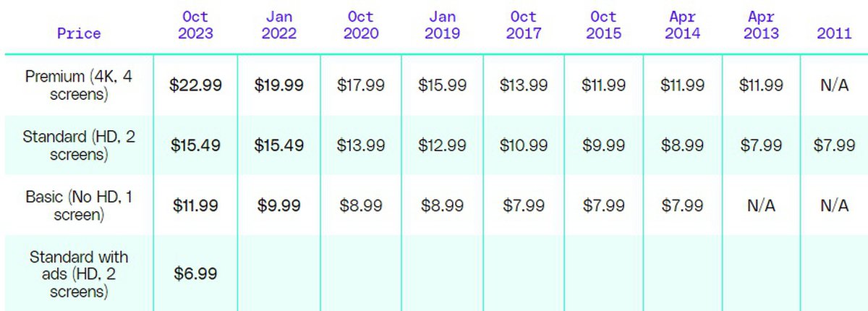Select the $10.99 Standard price for Oct 2017

(524, 145)
